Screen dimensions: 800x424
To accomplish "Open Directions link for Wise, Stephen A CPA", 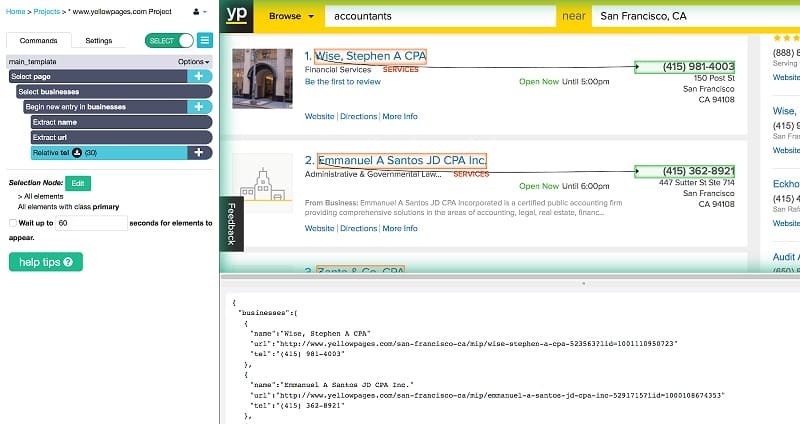I will [x=359, y=116].
